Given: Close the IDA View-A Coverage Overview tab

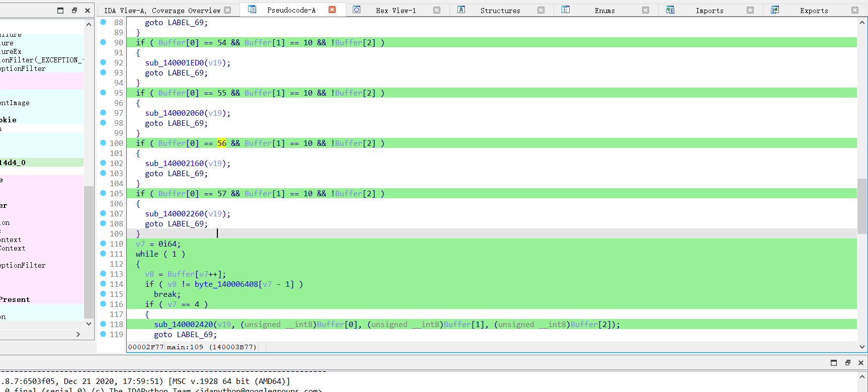Looking at the screenshot, I should click(x=227, y=10).
